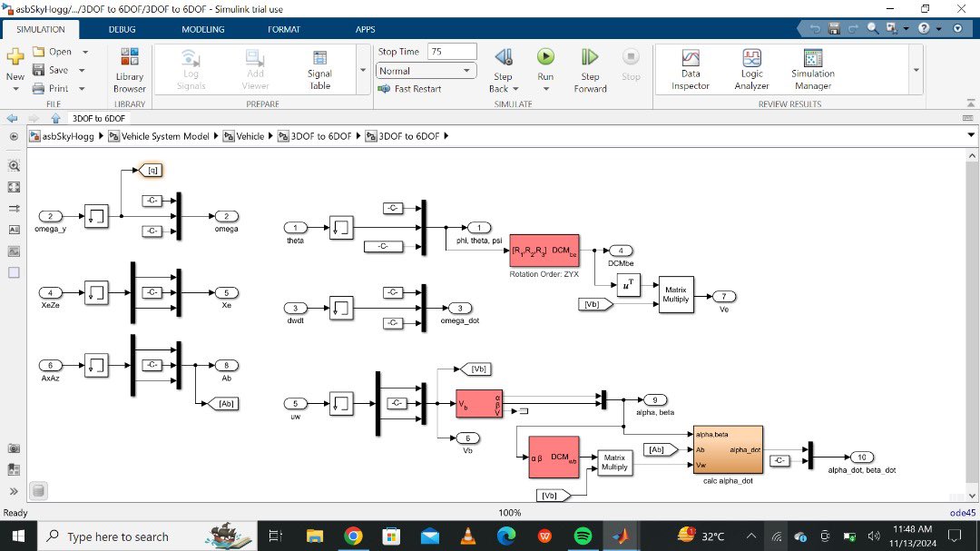Open the Run dropdown arrow

545,89
